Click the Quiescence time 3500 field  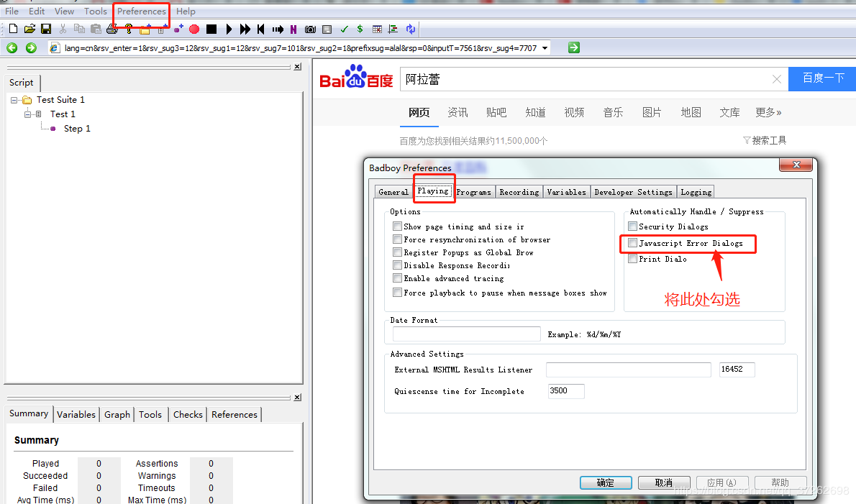[x=566, y=391]
